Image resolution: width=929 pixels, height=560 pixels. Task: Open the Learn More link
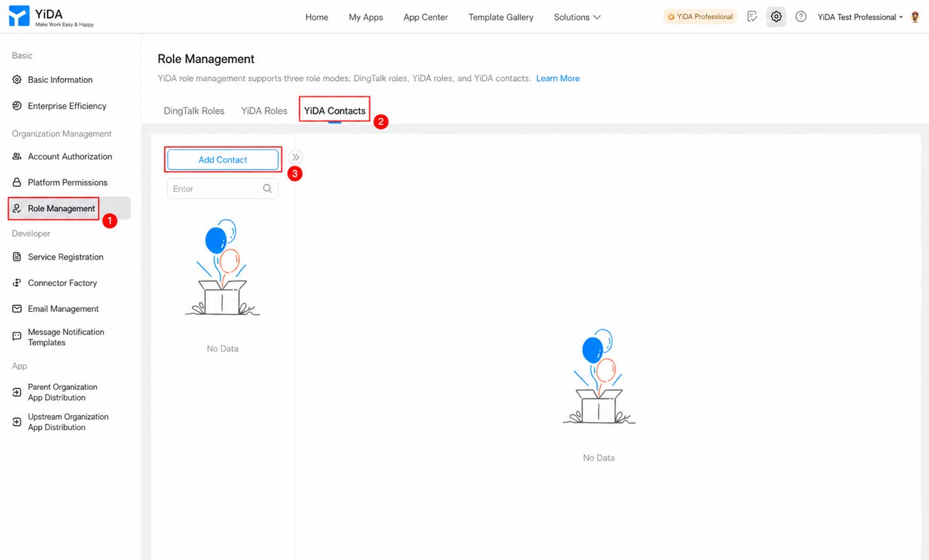pos(558,79)
